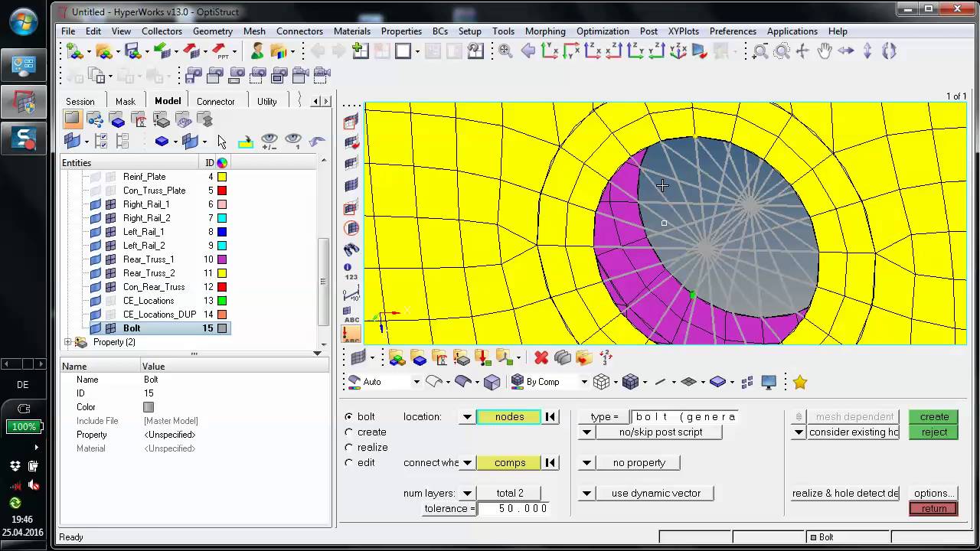Toggle CE_Locations mesh visibility
Viewport: 980px width, 551px height.
pyautogui.click(x=110, y=301)
